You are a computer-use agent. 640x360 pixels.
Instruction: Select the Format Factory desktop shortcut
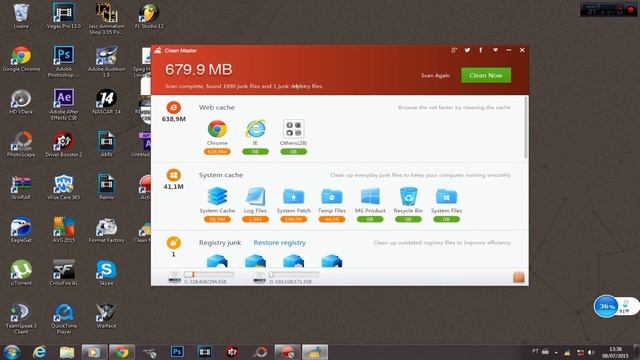pos(106,230)
